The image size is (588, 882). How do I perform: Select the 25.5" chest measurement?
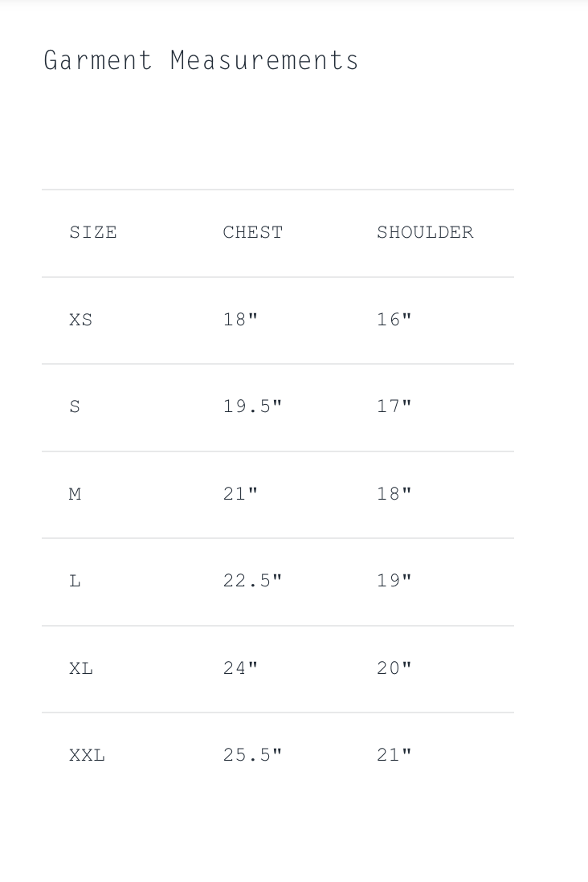[x=252, y=755]
